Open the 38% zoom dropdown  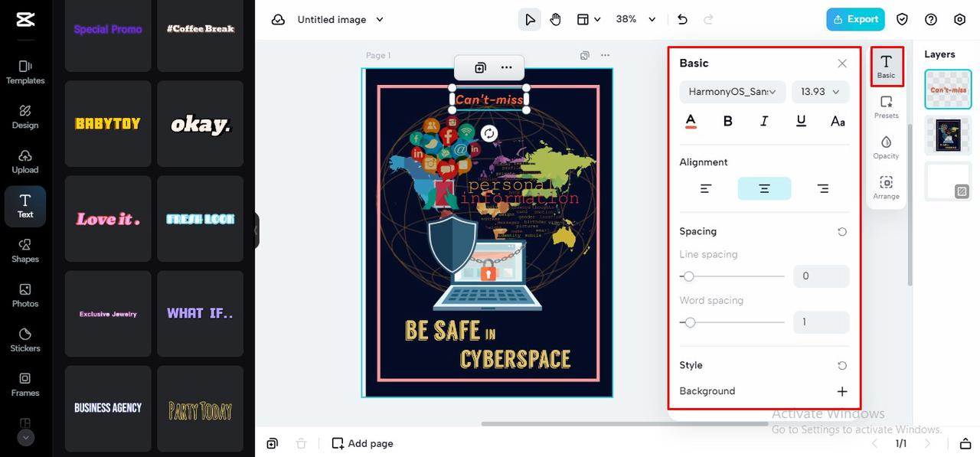(636, 19)
